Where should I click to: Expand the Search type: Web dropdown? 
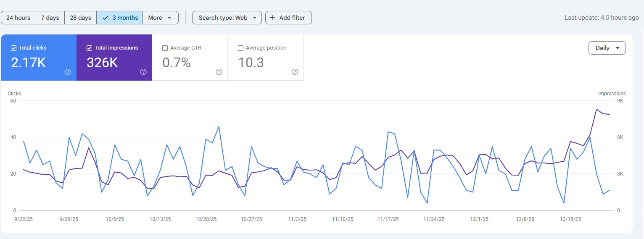[227, 18]
